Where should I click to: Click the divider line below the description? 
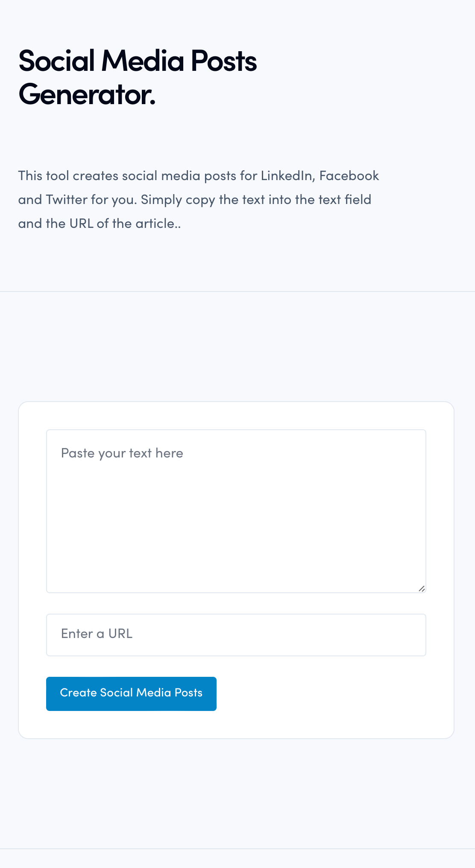point(237,291)
